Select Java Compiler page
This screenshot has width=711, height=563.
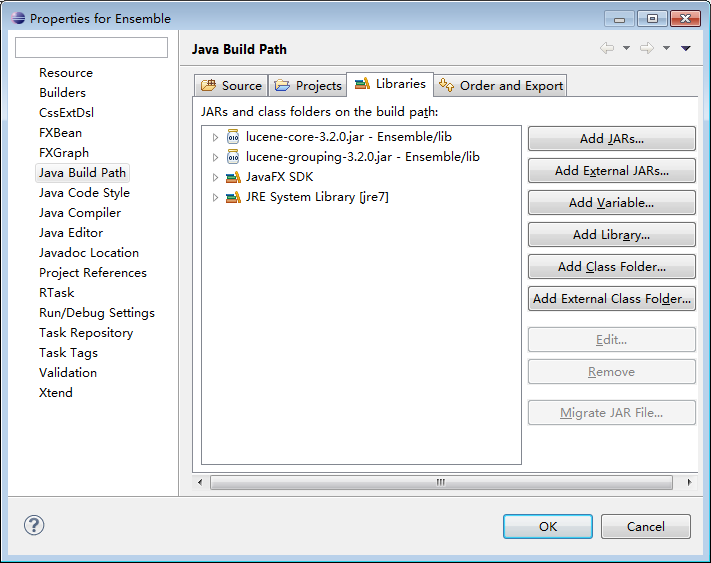(x=80, y=213)
